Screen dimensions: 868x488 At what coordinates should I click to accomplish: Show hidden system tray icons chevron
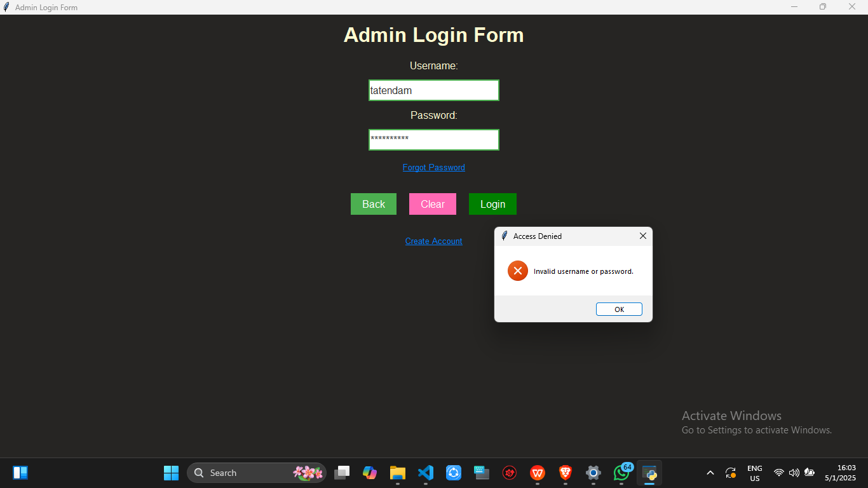710,473
